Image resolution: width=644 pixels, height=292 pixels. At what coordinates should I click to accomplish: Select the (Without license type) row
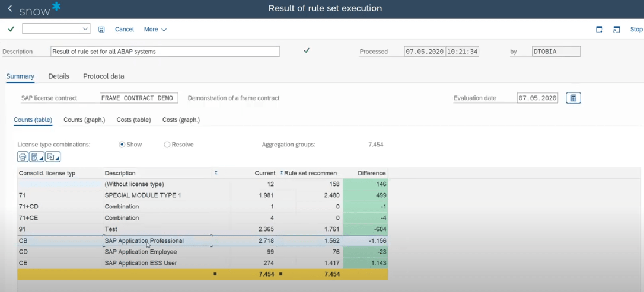pyautogui.click(x=202, y=184)
